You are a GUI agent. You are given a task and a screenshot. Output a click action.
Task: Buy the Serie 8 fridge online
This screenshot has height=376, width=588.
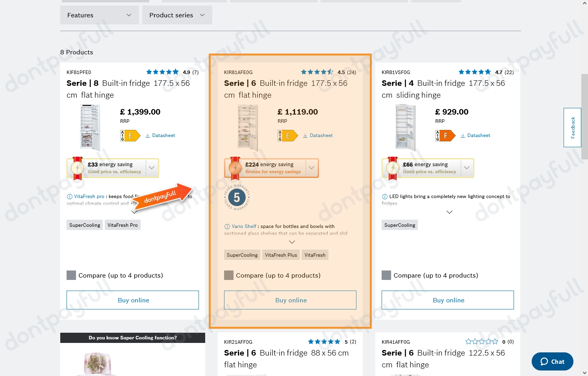(x=133, y=300)
